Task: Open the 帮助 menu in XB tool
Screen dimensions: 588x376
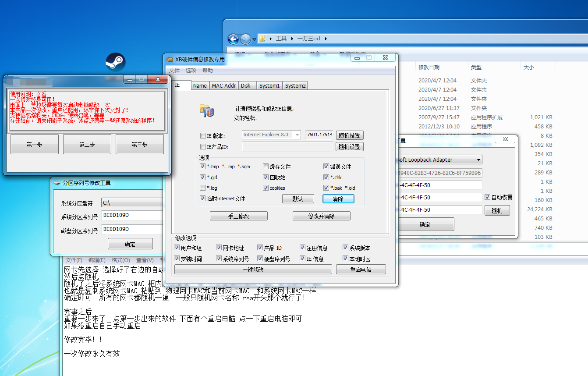Action: [x=208, y=71]
